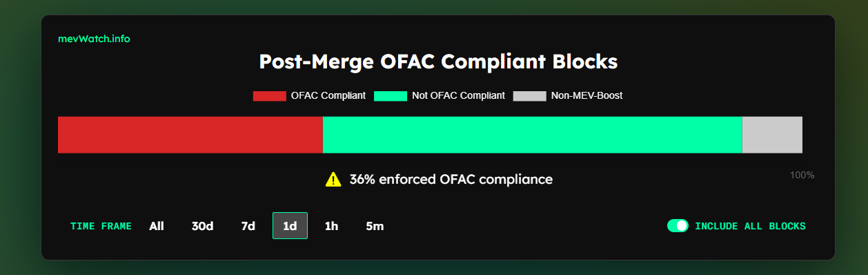This screenshot has width=868, height=275.
Task: Click the Include All Blocks label text
Action: tap(750, 226)
